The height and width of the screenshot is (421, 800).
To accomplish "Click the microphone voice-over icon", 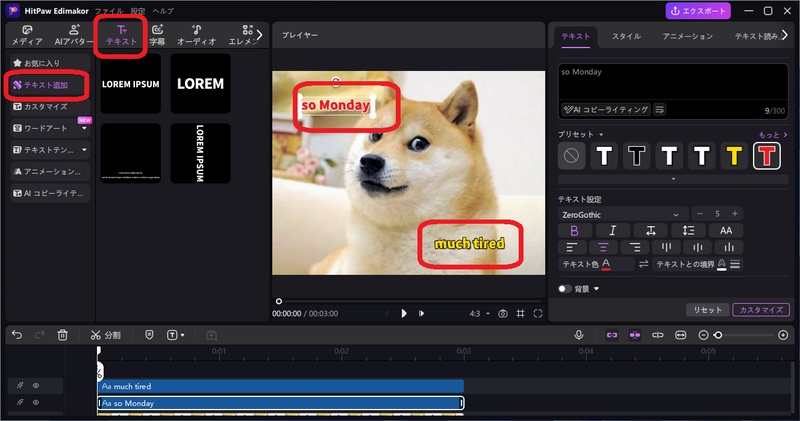I will pyautogui.click(x=579, y=335).
